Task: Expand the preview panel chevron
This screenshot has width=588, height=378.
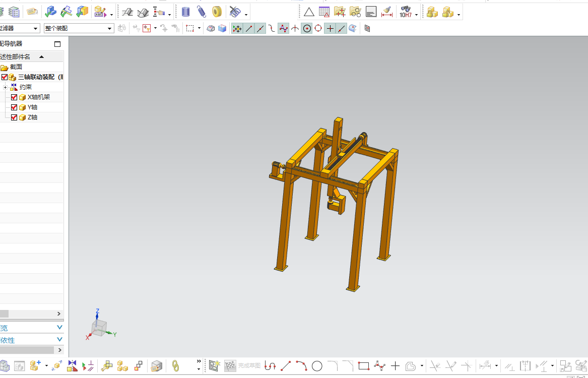Action: pyautogui.click(x=59, y=328)
